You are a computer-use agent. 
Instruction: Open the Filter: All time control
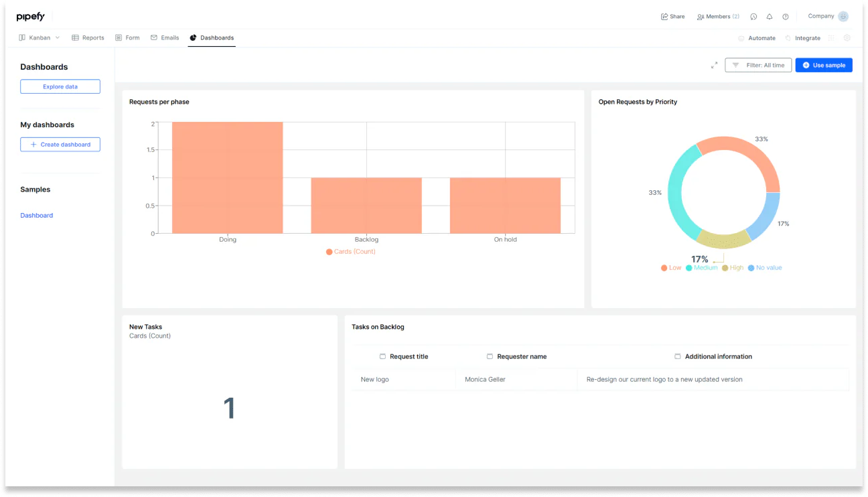point(758,65)
